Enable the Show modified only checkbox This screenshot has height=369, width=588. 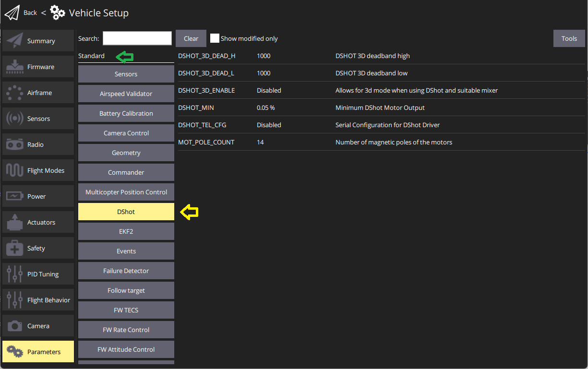pos(215,38)
